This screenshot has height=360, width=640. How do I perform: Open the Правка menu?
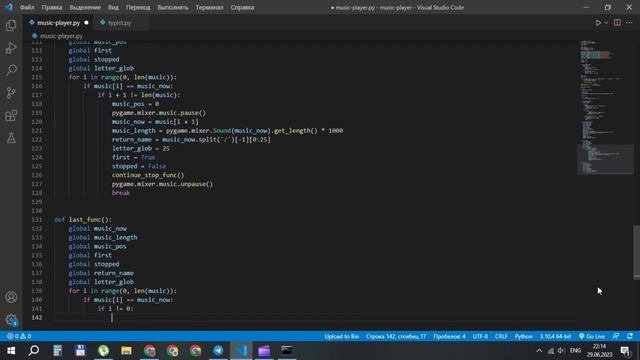[x=52, y=7]
